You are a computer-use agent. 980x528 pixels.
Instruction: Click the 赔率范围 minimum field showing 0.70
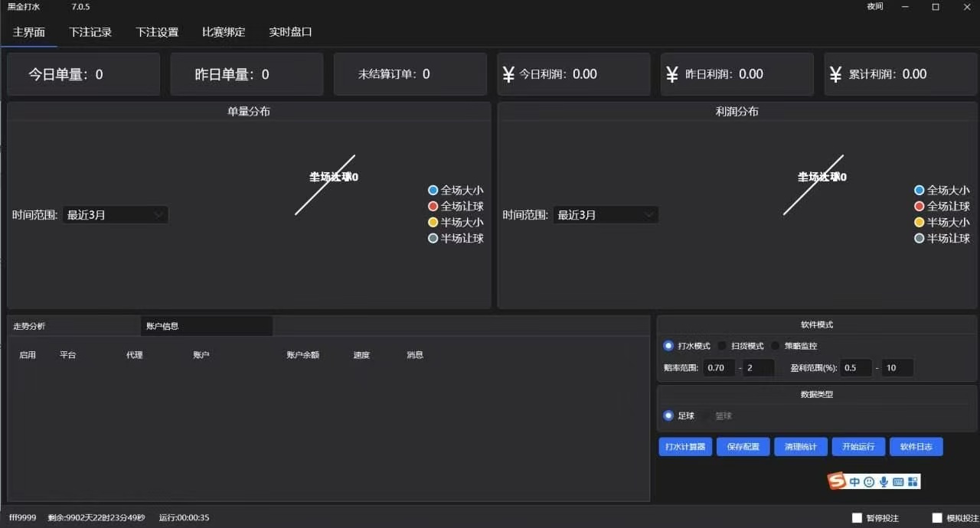pyautogui.click(x=719, y=368)
